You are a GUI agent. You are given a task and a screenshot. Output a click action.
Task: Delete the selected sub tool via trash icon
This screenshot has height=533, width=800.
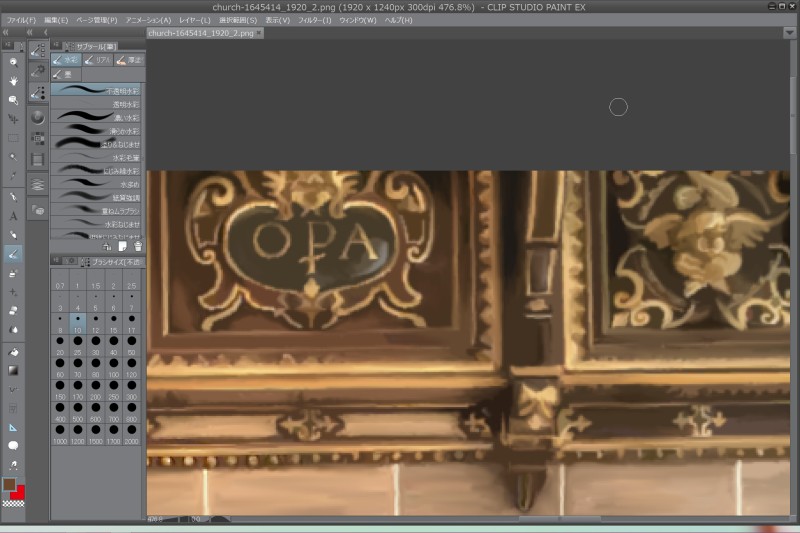[138, 247]
